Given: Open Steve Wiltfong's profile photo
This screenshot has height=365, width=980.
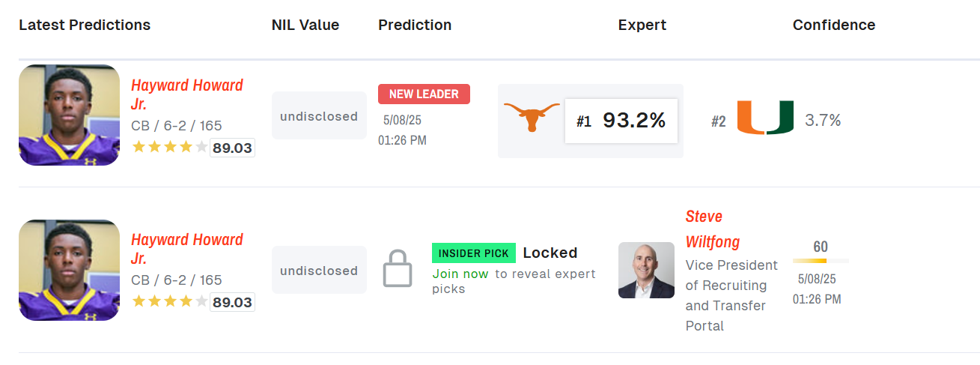Looking at the screenshot, I should [x=646, y=270].
